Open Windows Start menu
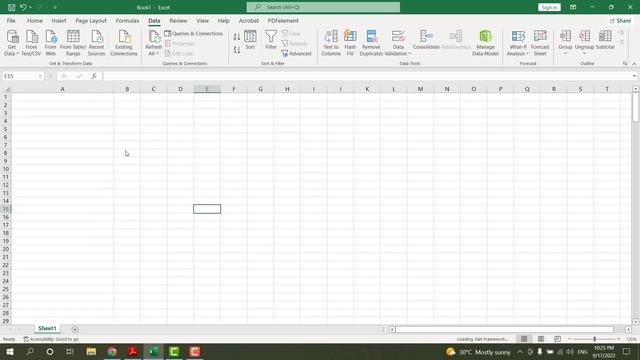 pyautogui.click(x=9, y=351)
